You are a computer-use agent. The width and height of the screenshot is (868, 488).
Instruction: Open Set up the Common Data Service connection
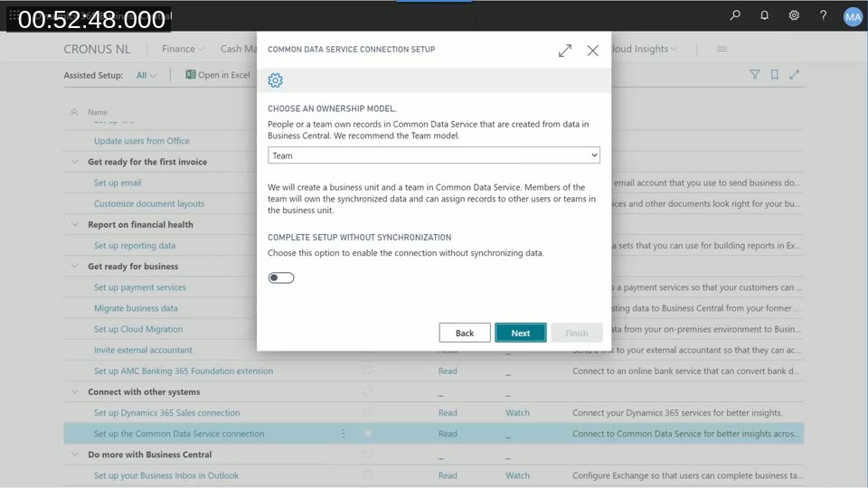coord(179,434)
